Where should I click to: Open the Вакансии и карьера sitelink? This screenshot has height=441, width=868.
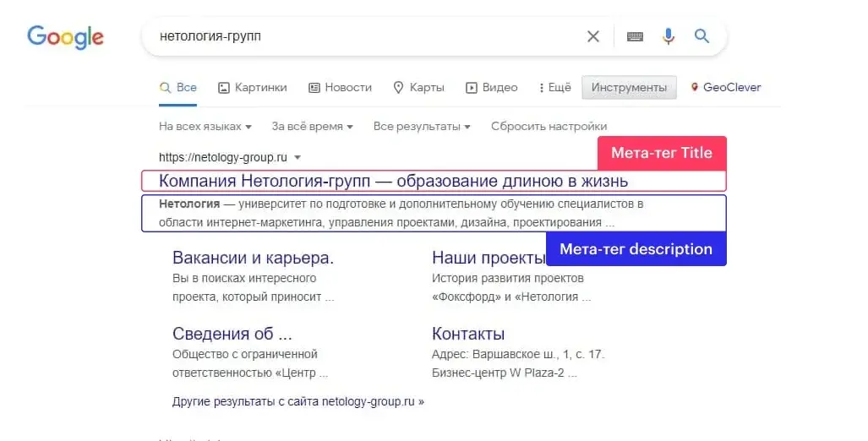pos(253,258)
